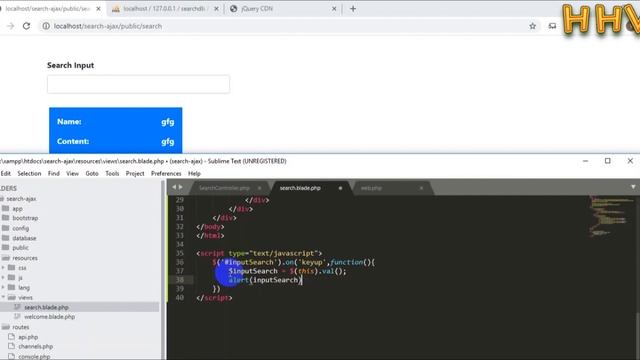Open the public folder in sidebar
The width and height of the screenshot is (640, 360).
pos(20,248)
